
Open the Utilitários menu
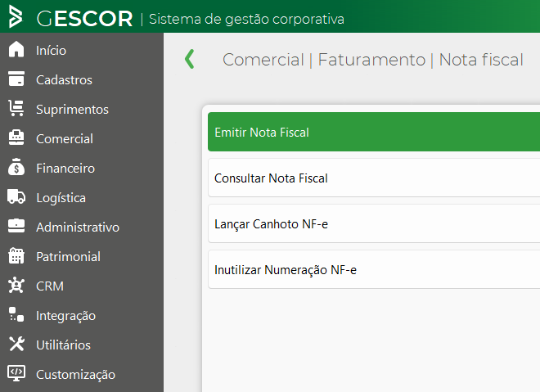point(63,345)
